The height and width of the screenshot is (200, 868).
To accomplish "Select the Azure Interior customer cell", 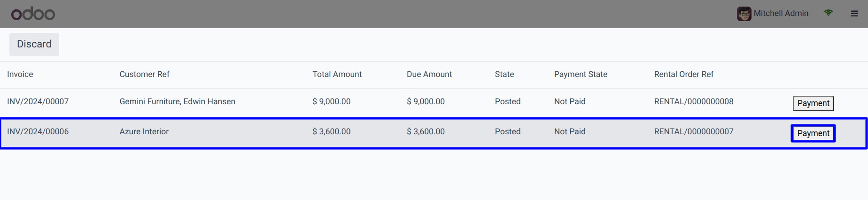I will [x=144, y=131].
